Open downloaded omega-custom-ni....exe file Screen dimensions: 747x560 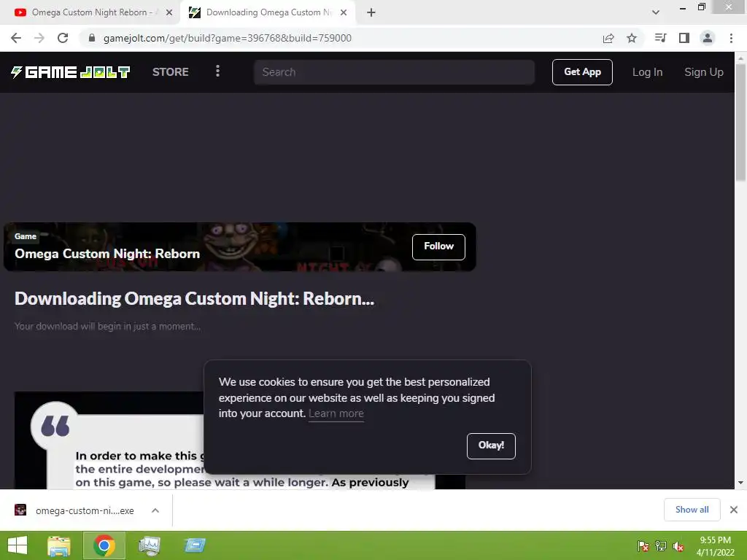click(x=85, y=510)
